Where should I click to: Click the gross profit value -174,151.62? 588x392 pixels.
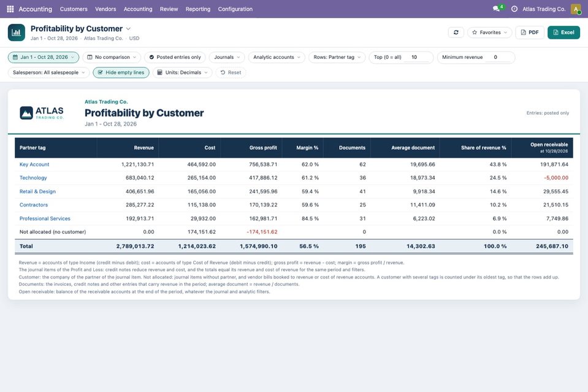[262, 232]
